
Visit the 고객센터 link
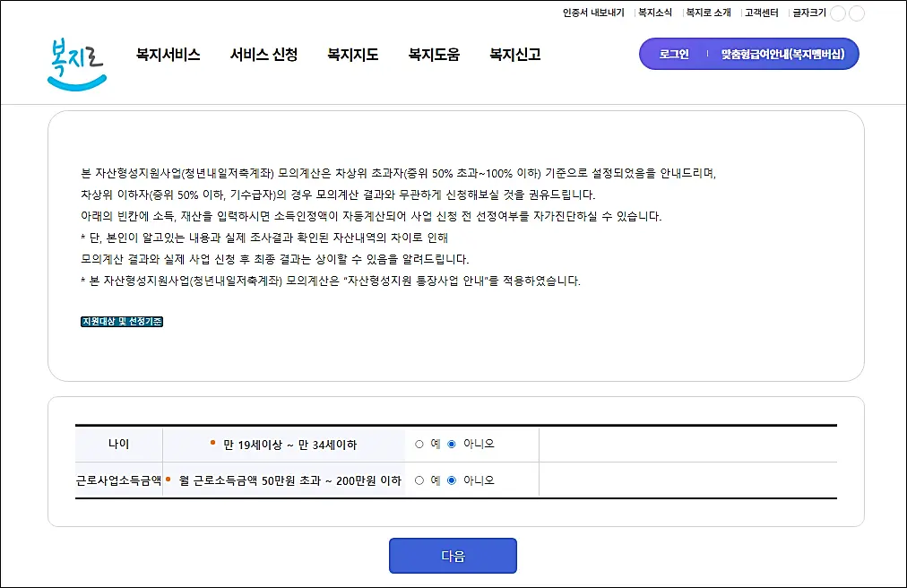tap(763, 13)
